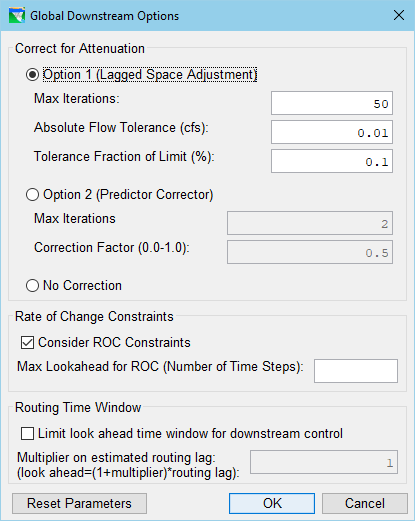Click the Global Downstream Options title bar
This screenshot has height=521, width=415.
[x=200, y=16]
